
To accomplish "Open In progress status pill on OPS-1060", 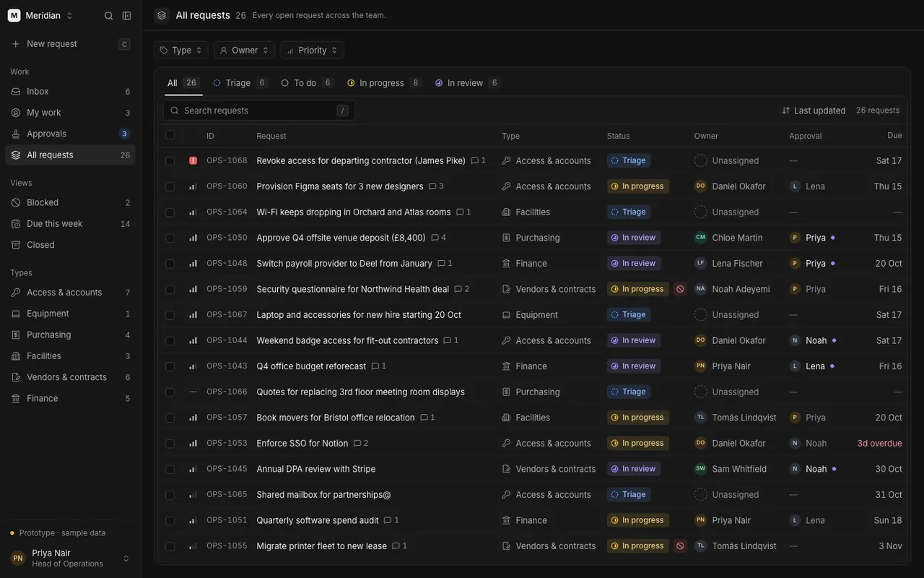I will click(x=638, y=186).
